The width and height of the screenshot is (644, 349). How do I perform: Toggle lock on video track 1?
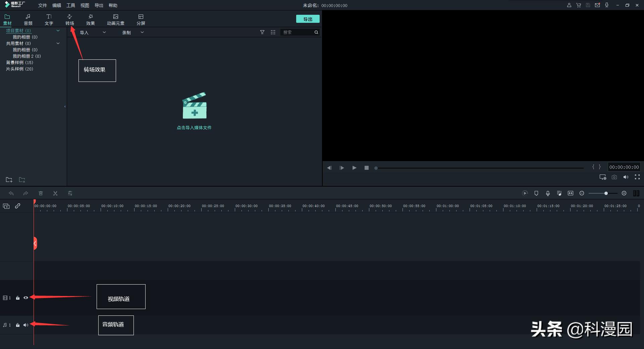pyautogui.click(x=18, y=298)
